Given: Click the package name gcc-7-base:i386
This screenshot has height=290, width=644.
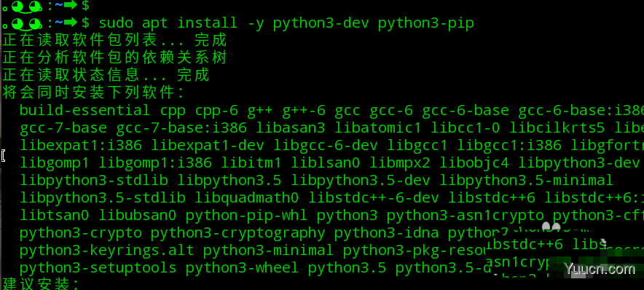Looking at the screenshot, I should [x=181, y=128].
